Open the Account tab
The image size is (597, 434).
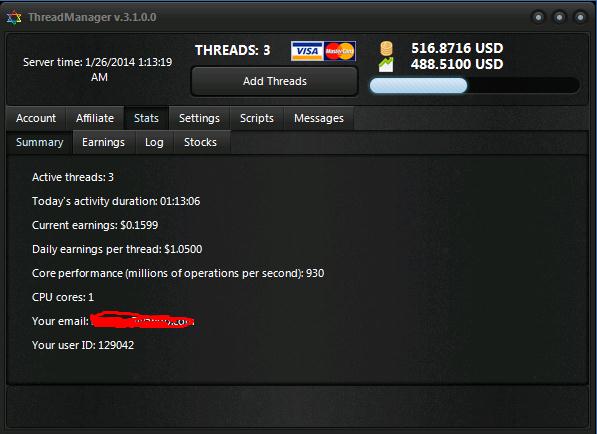pos(36,118)
